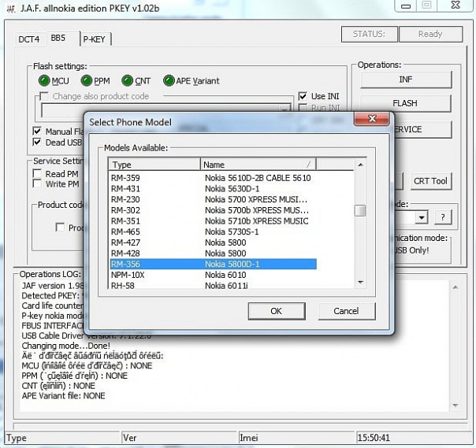Toggle the CNT green flash indicator
Viewport: 476px width, 448px height.
[x=127, y=80]
